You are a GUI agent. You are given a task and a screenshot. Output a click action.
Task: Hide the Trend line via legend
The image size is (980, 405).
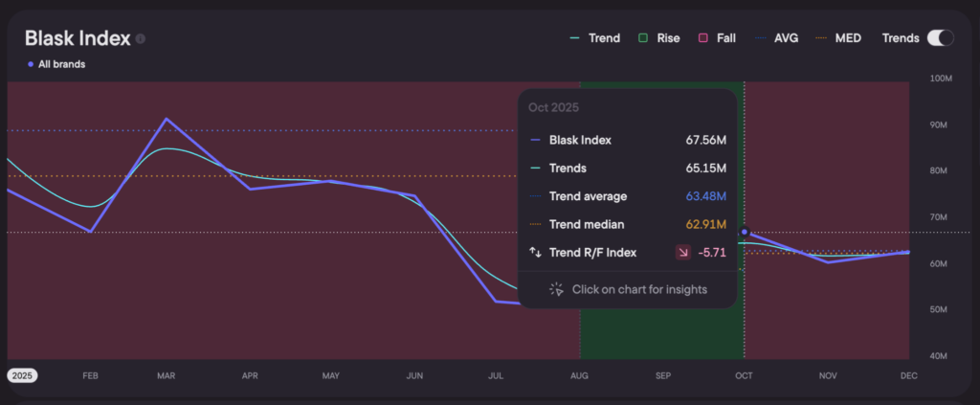[x=593, y=38]
